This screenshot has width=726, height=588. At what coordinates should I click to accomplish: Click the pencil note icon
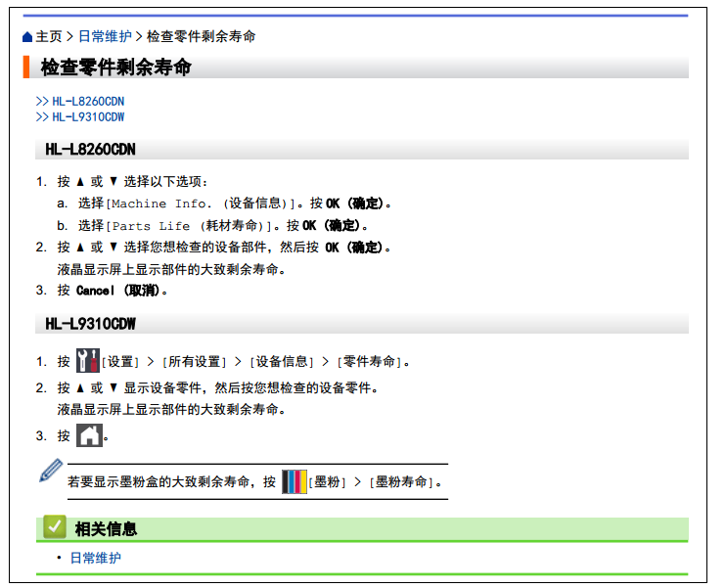click(51, 471)
